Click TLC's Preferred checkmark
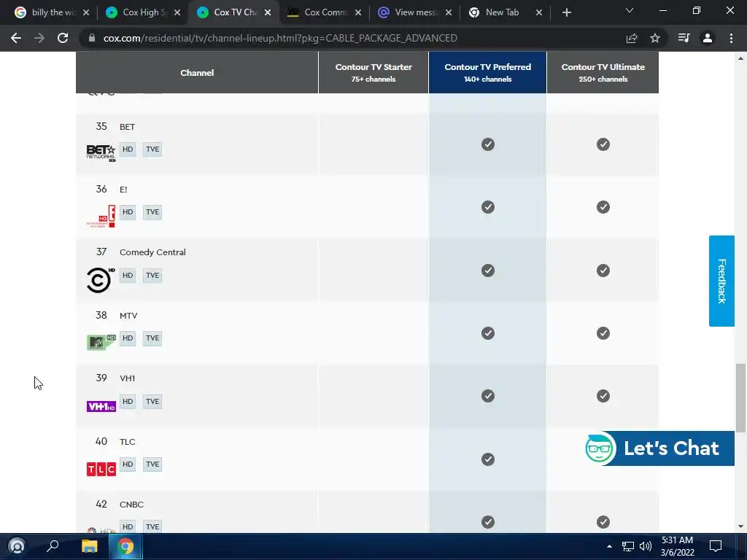This screenshot has width=747, height=560. (x=488, y=459)
